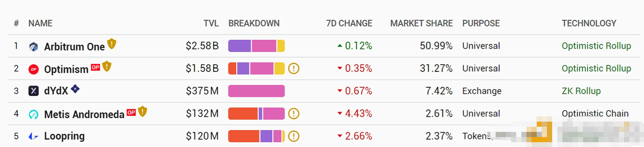Click the OP badge beside Metis Andromeda

point(131,112)
